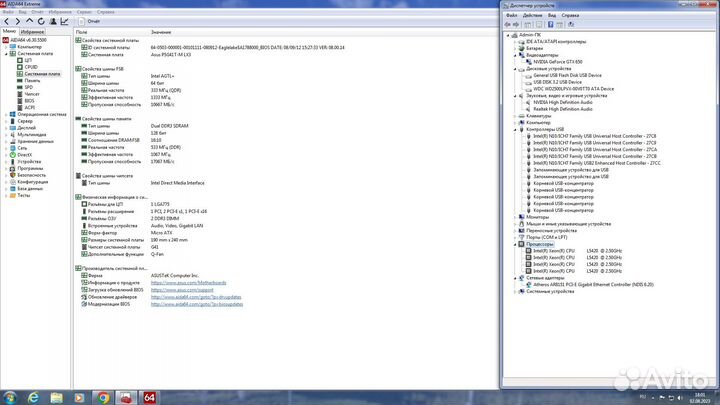The image size is (720, 405).
Task: Open the aida64.com driver updates link
Action: point(196,297)
